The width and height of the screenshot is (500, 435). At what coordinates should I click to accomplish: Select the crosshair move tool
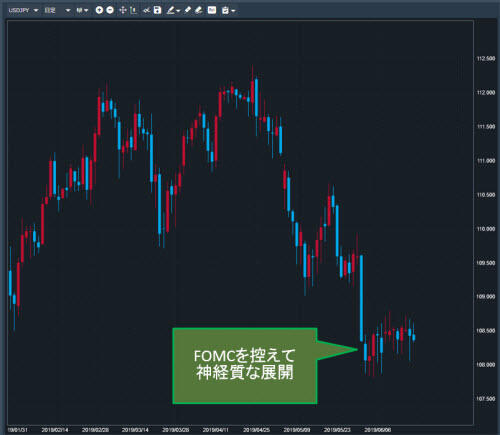point(123,10)
